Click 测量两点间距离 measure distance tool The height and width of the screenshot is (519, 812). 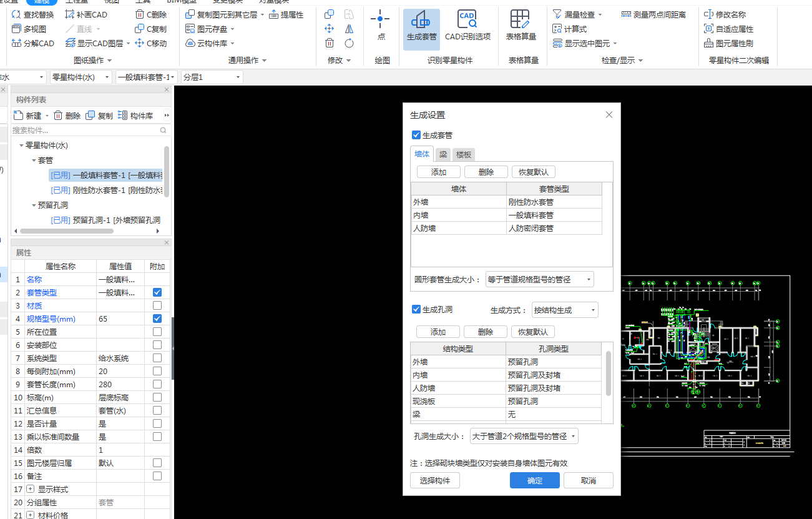pyautogui.click(x=653, y=14)
